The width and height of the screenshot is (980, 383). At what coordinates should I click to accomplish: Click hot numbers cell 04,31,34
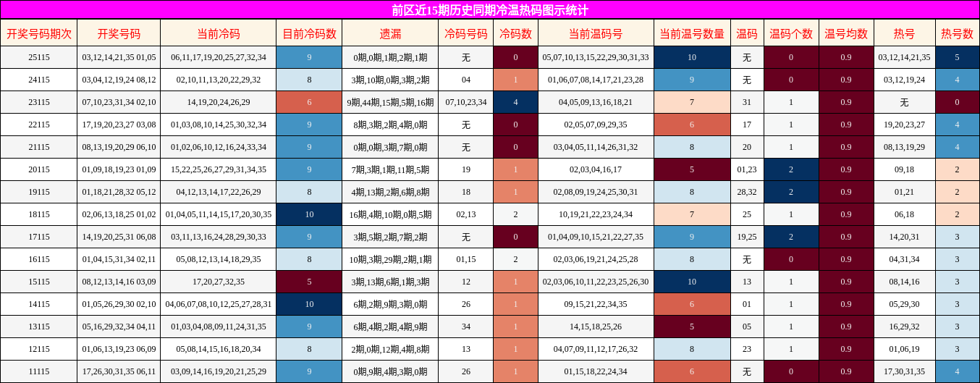(x=904, y=259)
